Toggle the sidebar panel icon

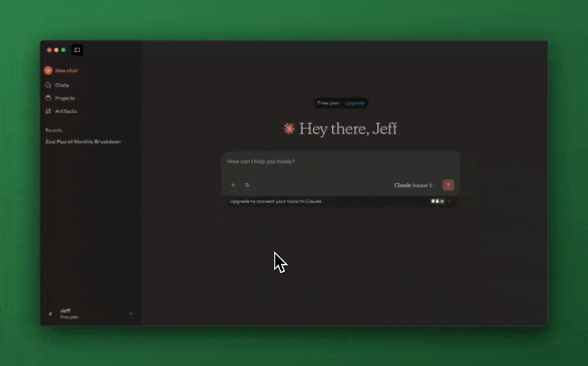[77, 50]
